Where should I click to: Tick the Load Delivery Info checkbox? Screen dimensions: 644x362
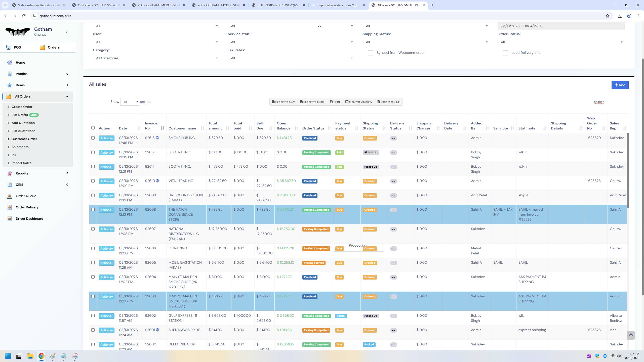(505, 53)
